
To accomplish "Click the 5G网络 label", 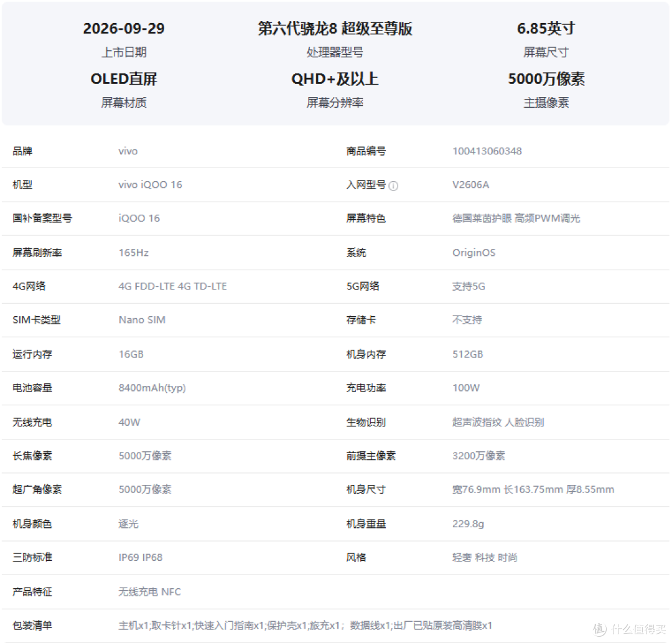I will pos(363,286).
